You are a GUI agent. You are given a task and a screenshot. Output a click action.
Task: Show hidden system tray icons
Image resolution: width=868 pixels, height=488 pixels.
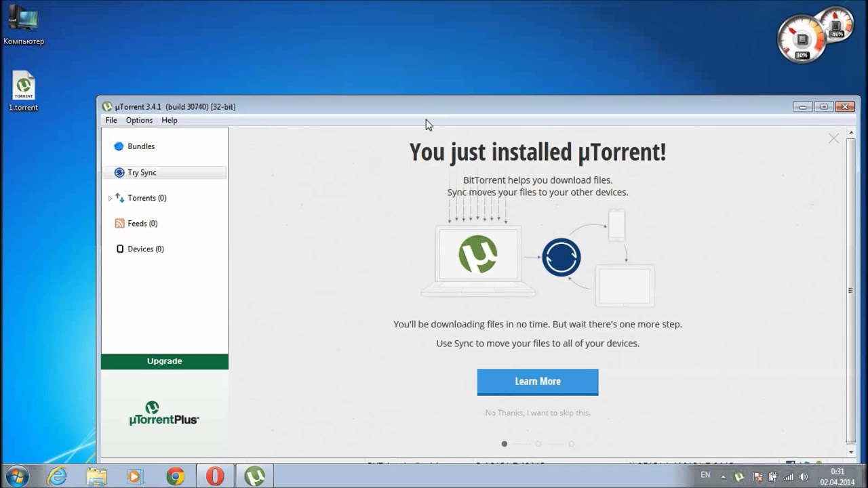(x=724, y=476)
